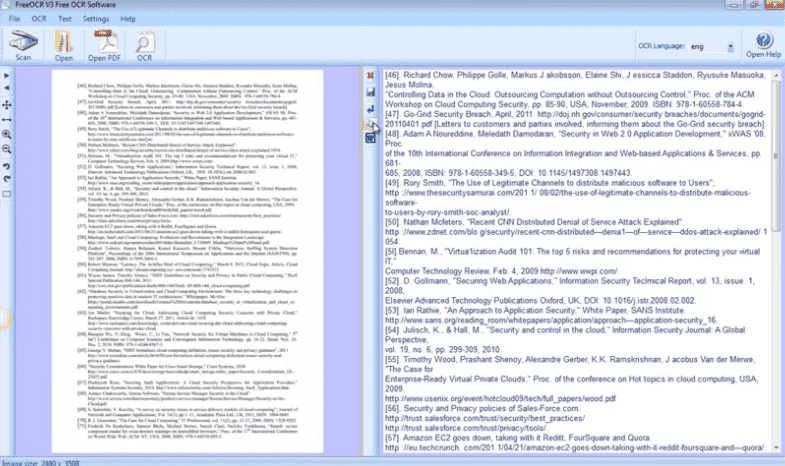Screen dimensions: 785x466
Task: Zoom in on the scanned page
Action: tap(7, 134)
